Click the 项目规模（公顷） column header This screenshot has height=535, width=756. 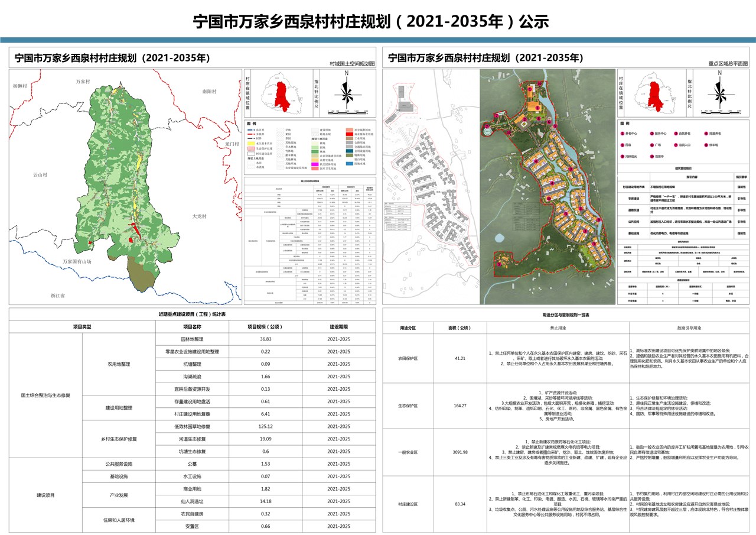point(265,326)
